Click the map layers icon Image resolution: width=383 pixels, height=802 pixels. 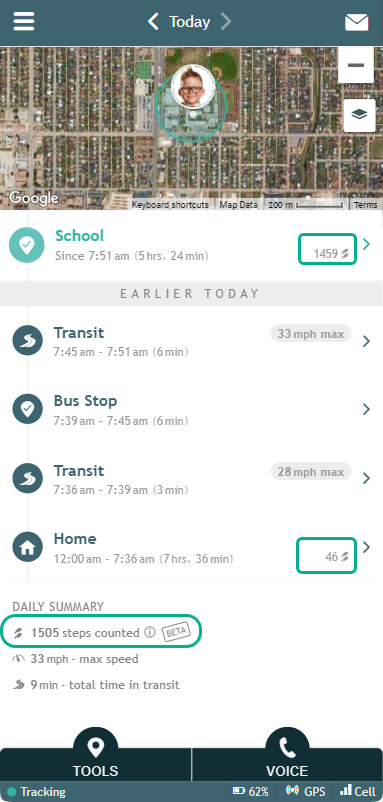click(x=359, y=115)
